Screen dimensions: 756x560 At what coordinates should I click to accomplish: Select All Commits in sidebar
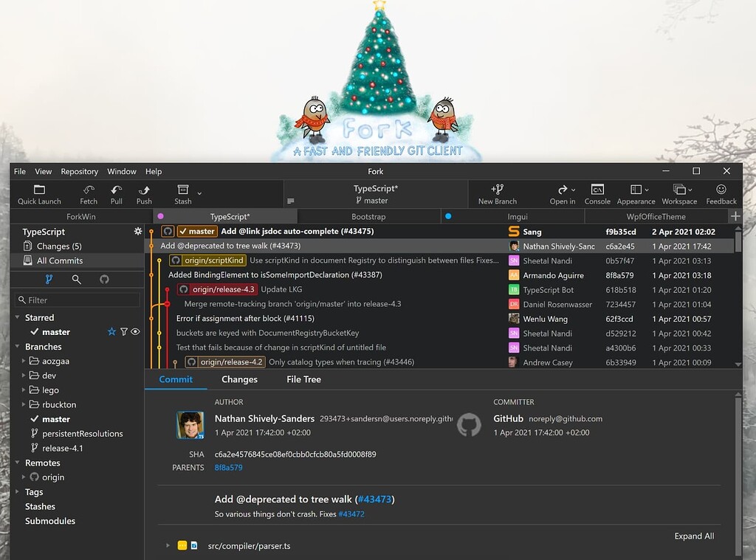pos(77,260)
